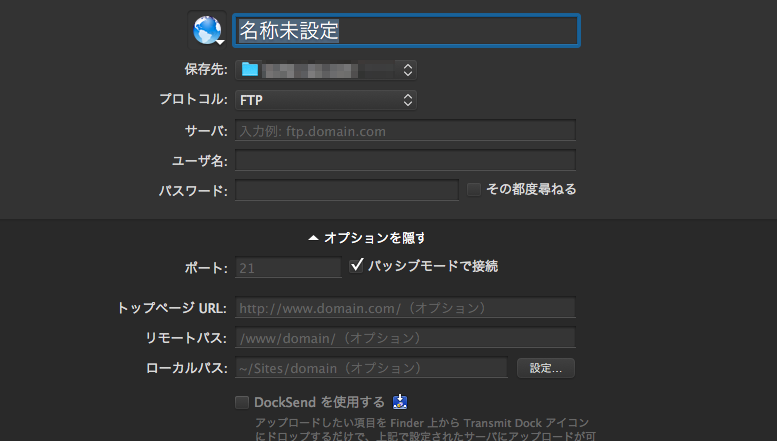Click the リモートパス field

click(405, 338)
